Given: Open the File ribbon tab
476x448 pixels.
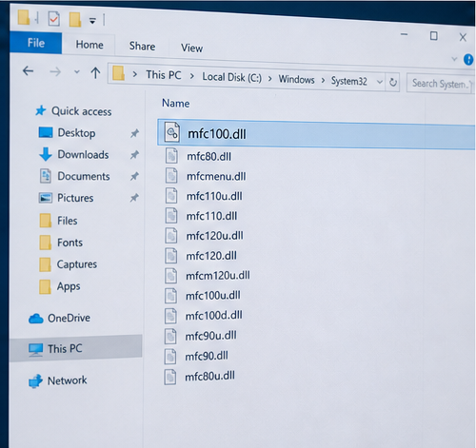Looking at the screenshot, I should coord(36,43).
